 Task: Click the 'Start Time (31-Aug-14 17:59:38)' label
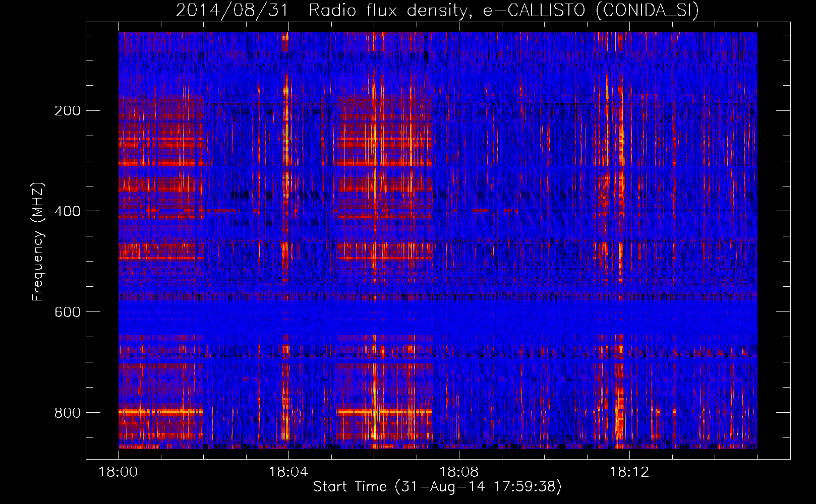pyautogui.click(x=437, y=486)
